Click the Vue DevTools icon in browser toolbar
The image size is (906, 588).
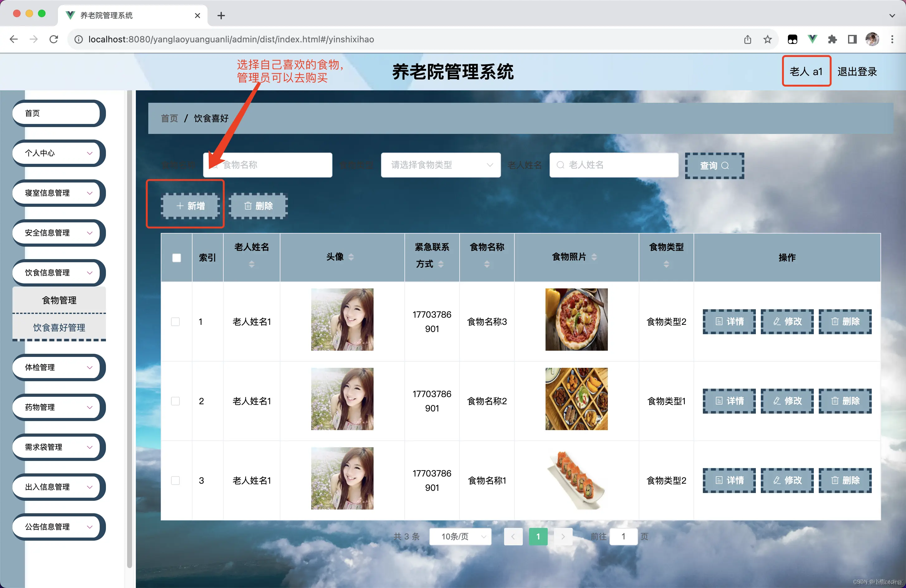click(x=812, y=39)
